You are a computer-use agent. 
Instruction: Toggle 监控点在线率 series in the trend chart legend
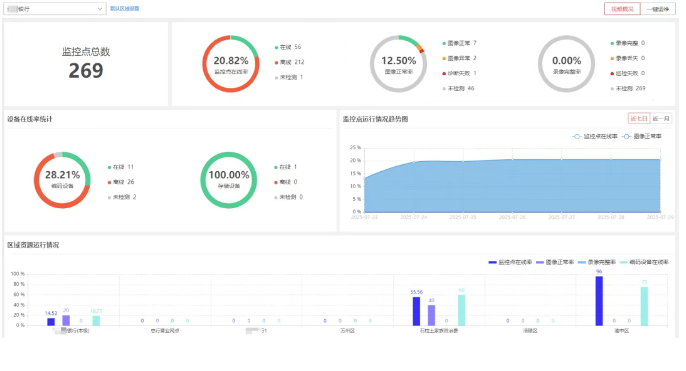[595, 136]
